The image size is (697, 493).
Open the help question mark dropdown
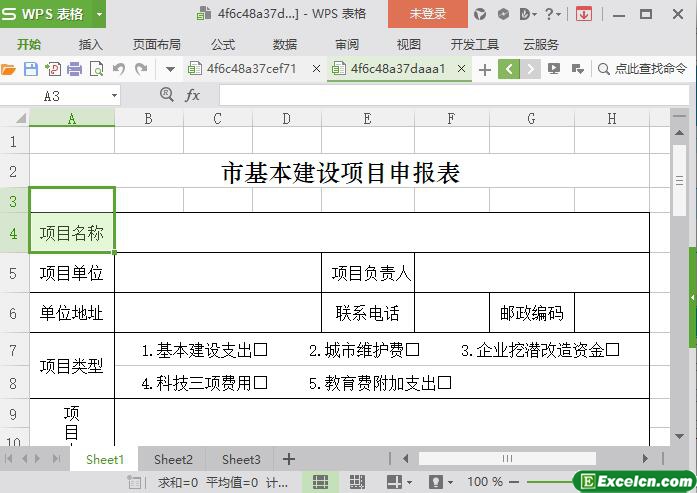tap(553, 14)
